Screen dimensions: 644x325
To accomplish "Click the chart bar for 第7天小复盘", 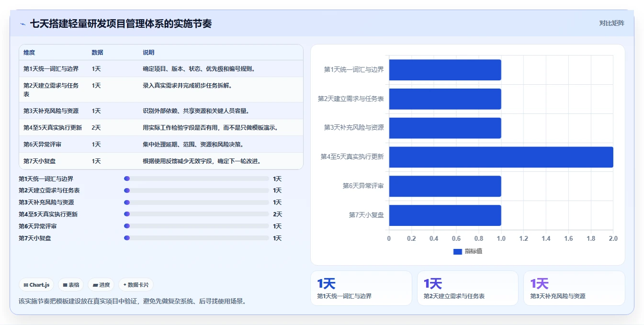I will (445, 215).
